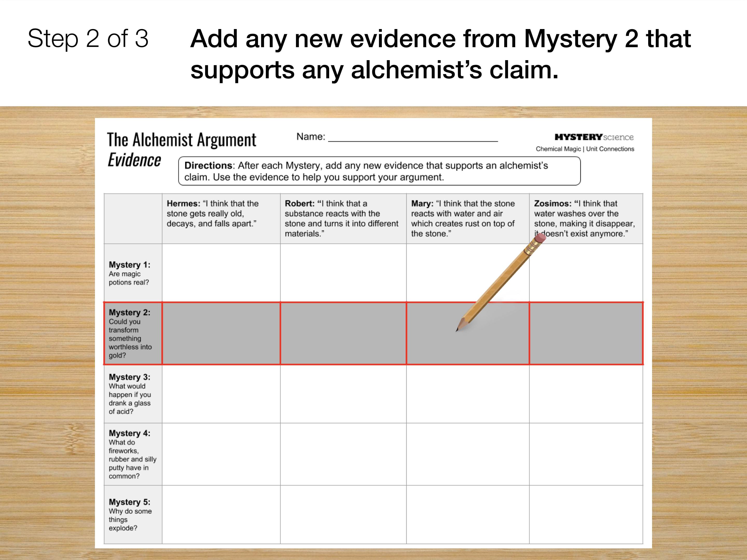Click the Mystery Science logo

click(x=594, y=137)
